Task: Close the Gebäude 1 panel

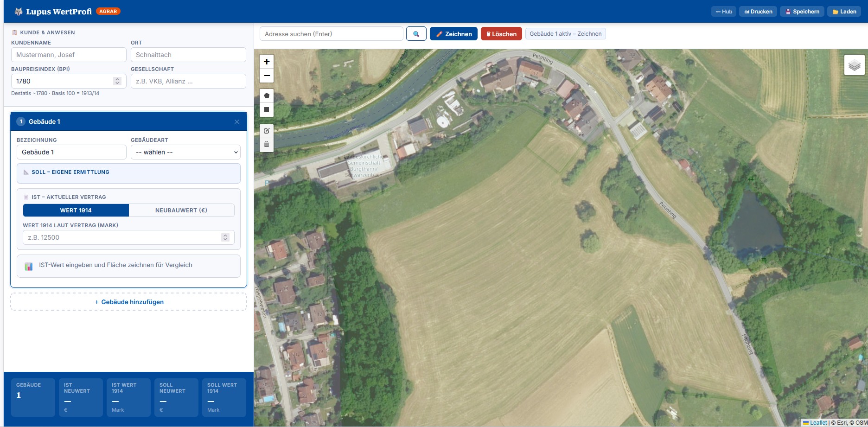Action: point(237,122)
